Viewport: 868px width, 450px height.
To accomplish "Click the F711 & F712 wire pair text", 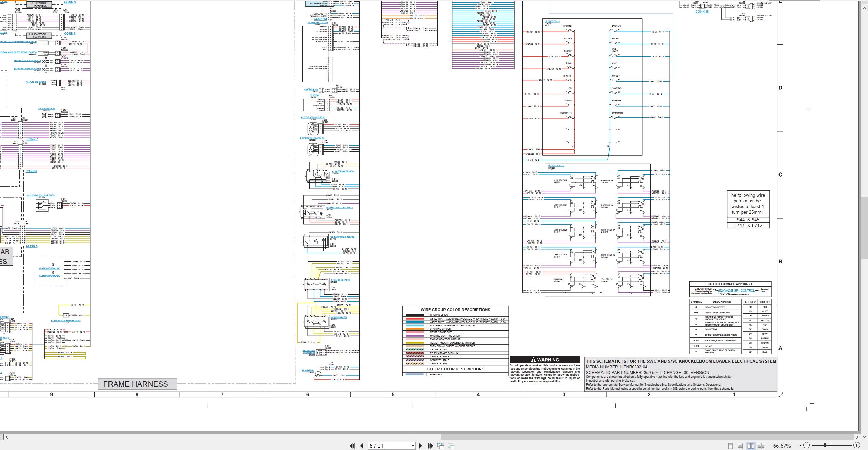I will coord(748,225).
